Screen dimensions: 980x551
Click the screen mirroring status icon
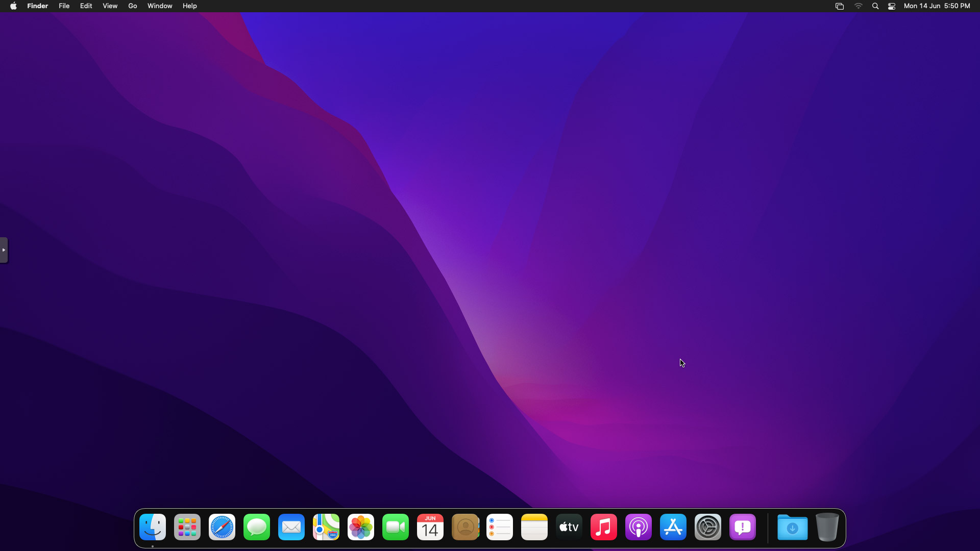coord(840,6)
